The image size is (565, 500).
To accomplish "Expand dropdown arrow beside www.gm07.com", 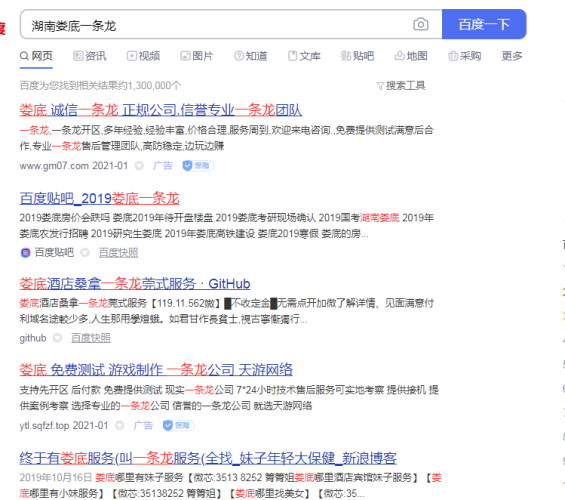I will (139, 166).
